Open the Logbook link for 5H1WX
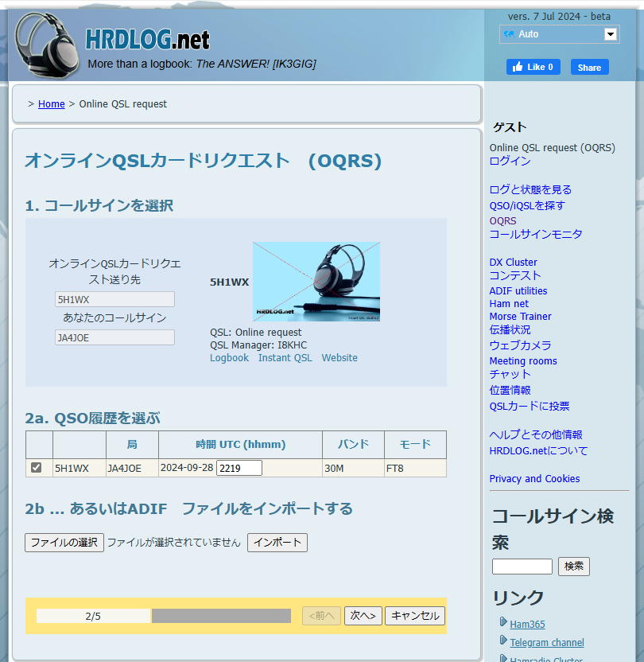The image size is (644, 662). (x=229, y=357)
